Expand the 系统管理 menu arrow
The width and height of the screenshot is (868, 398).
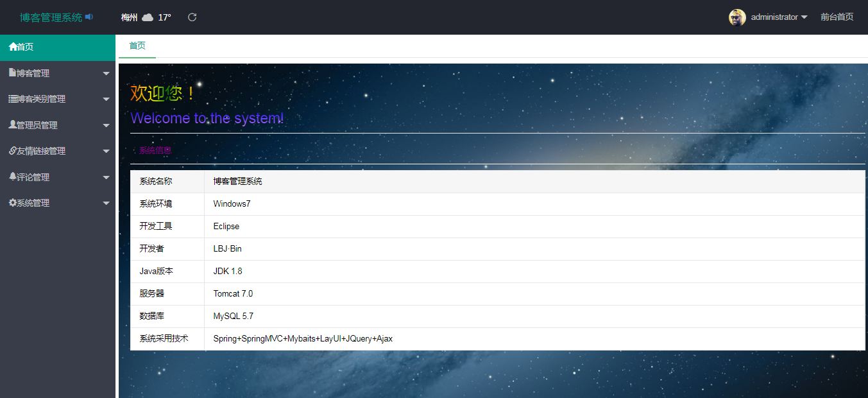(106, 203)
